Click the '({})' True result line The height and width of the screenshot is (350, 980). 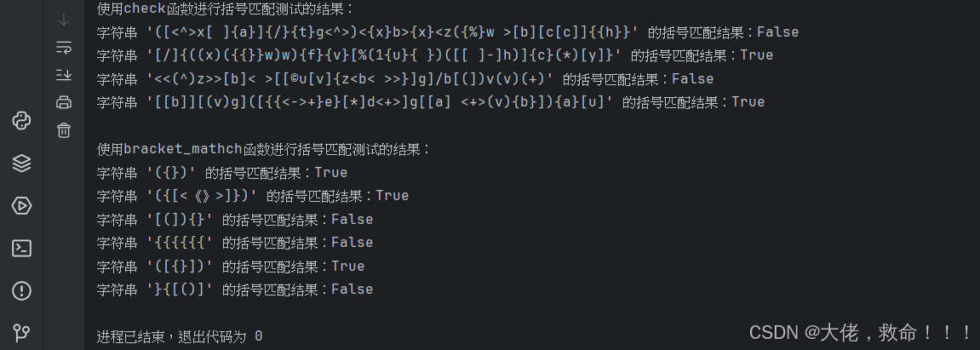pyautogui.click(x=222, y=173)
